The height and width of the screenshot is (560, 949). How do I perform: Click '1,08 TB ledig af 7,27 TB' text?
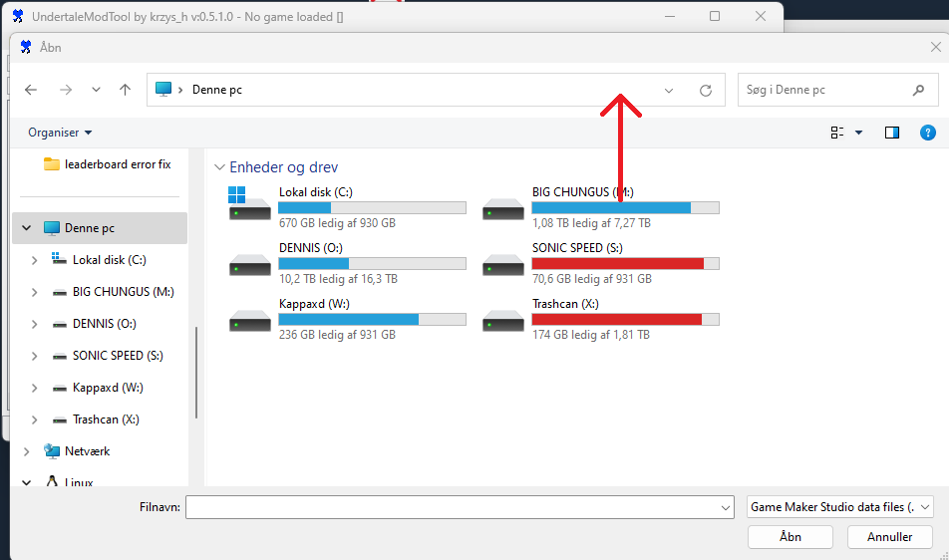pyautogui.click(x=591, y=223)
